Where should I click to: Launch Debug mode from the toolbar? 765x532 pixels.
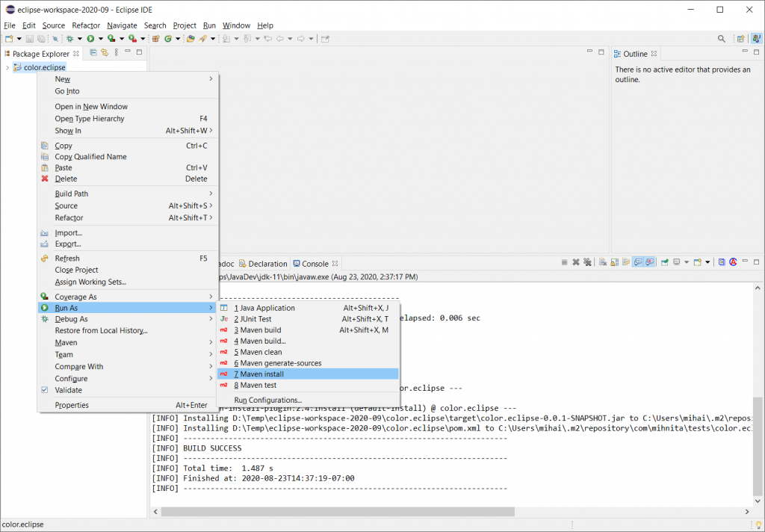(69, 37)
